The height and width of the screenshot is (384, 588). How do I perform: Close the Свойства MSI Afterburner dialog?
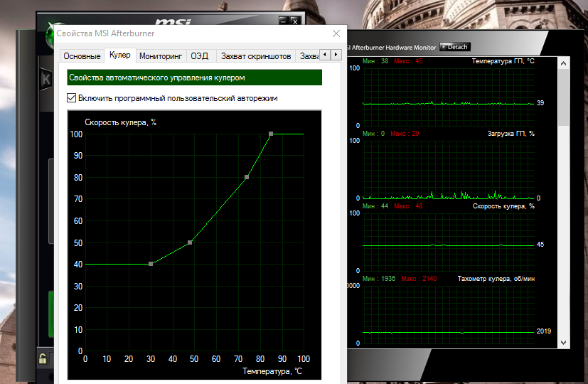coord(336,33)
